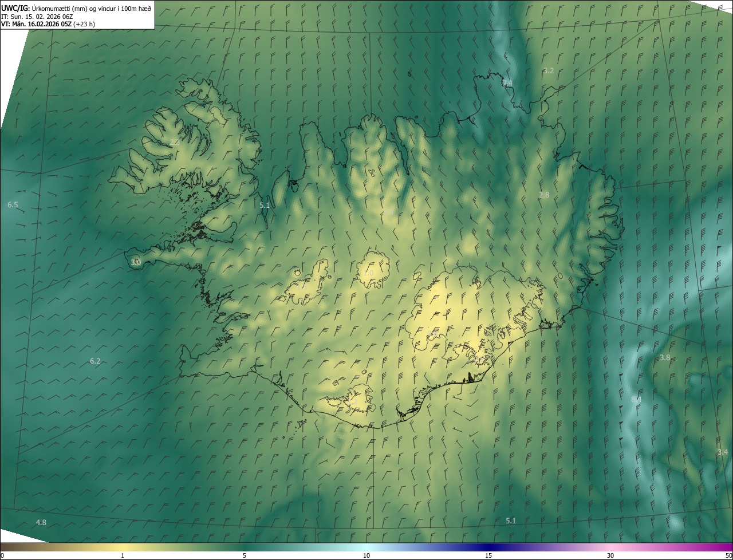Click the 3.8 value label on the map
This screenshot has width=733, height=560.
pos(665,357)
